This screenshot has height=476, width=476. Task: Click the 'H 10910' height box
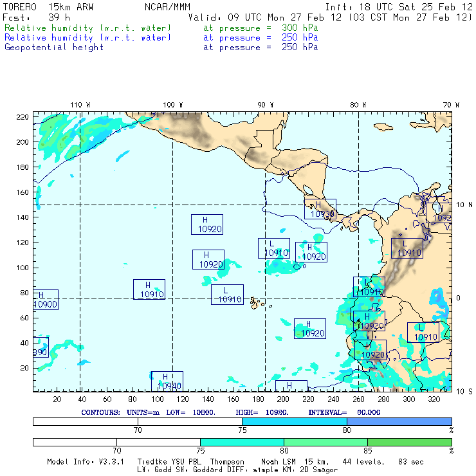click(149, 289)
